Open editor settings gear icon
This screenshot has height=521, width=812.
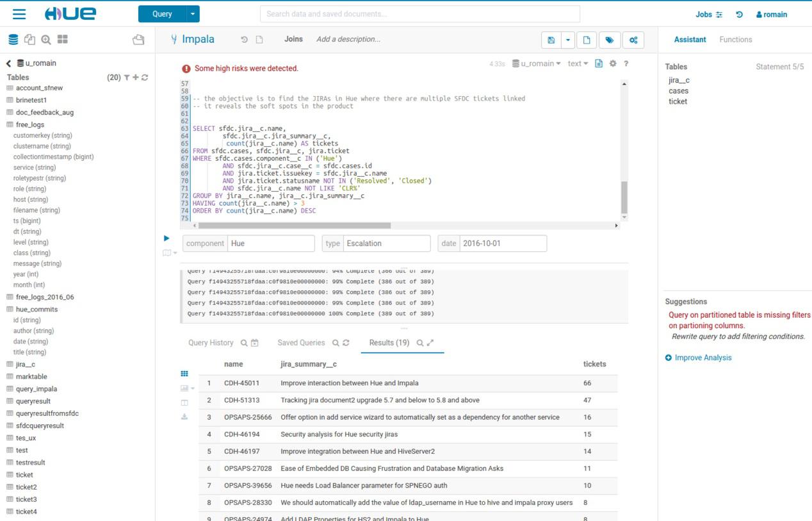click(613, 63)
